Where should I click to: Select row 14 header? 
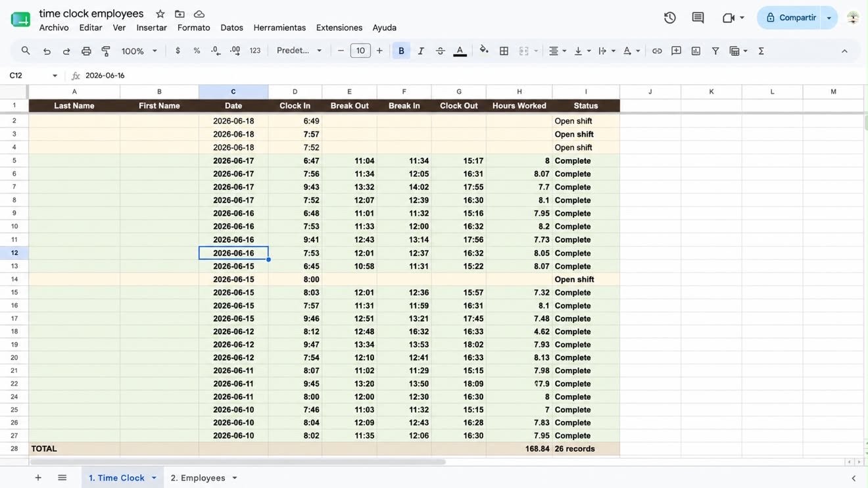tap(14, 280)
